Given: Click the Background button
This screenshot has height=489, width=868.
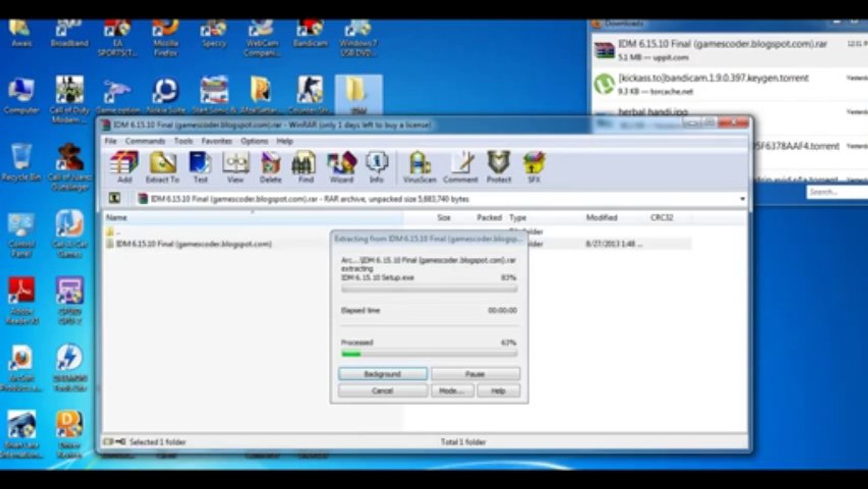Looking at the screenshot, I should pyautogui.click(x=383, y=374).
